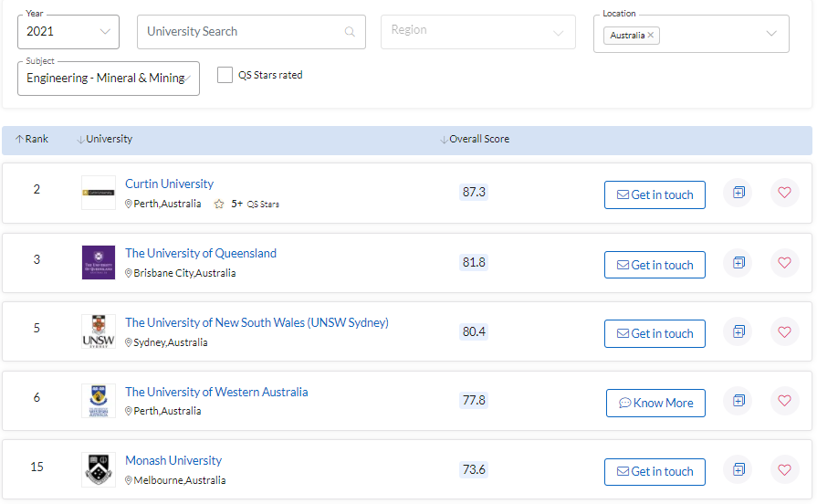Click the search magnifier icon
This screenshot has height=504, width=817.
(350, 32)
